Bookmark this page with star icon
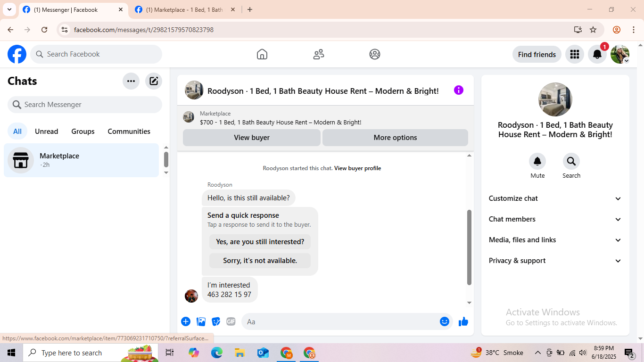644x362 pixels. pos(593,30)
